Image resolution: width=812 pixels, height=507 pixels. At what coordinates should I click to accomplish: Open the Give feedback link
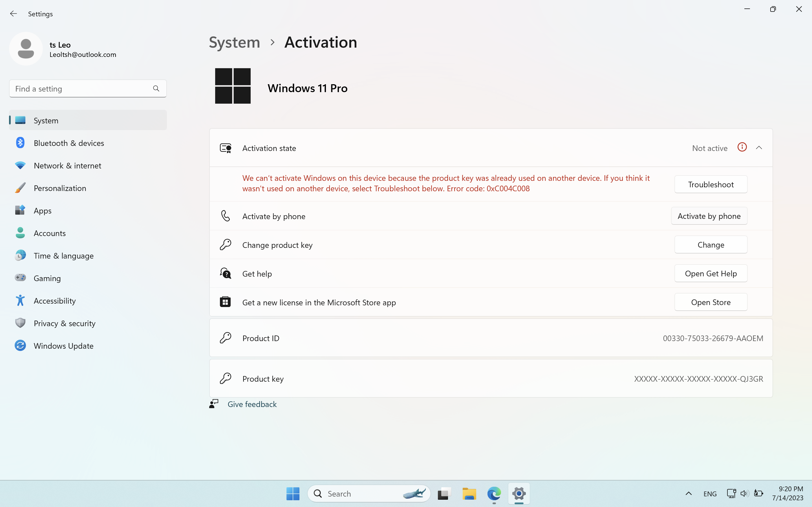coord(252,404)
